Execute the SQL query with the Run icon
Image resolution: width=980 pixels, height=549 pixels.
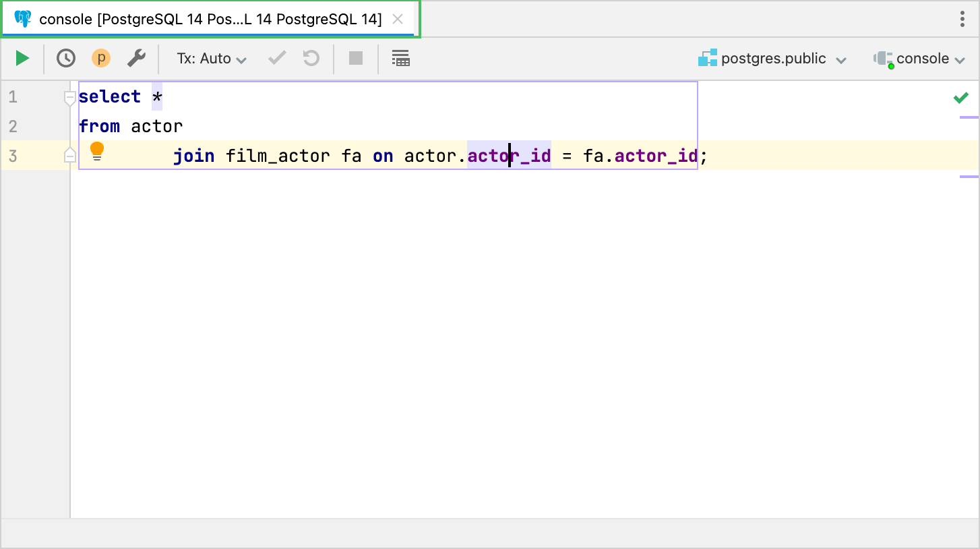pyautogui.click(x=22, y=58)
